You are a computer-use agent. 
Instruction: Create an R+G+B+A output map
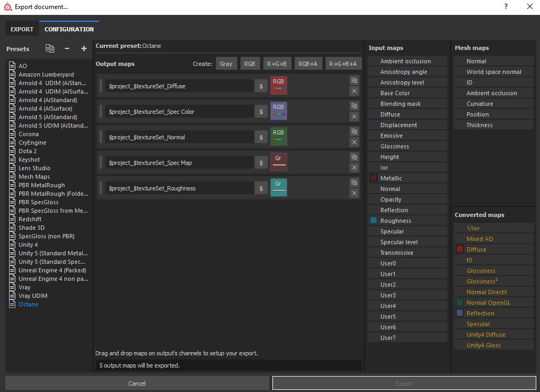[343, 64]
